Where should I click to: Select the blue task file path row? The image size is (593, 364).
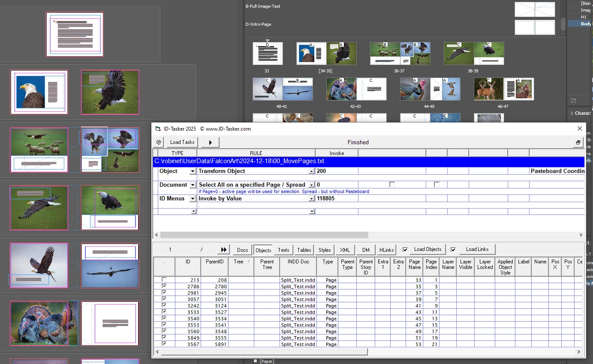click(x=369, y=161)
